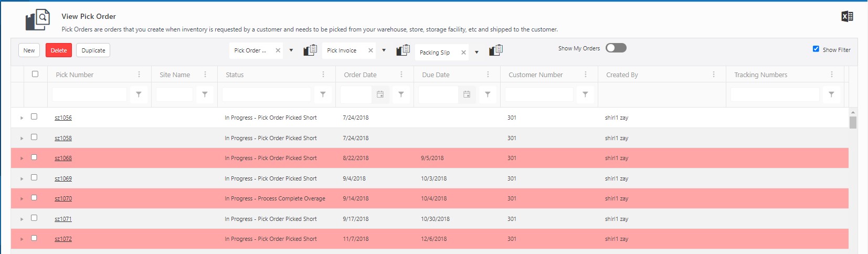Click the Pick Number filter funnel icon

click(139, 94)
